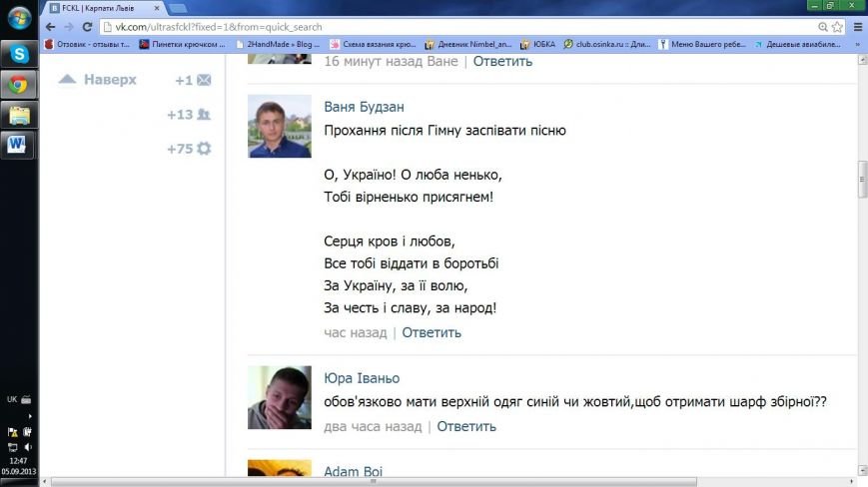
Task: Select Chrome icon in the taskbar
Action: tap(19, 84)
